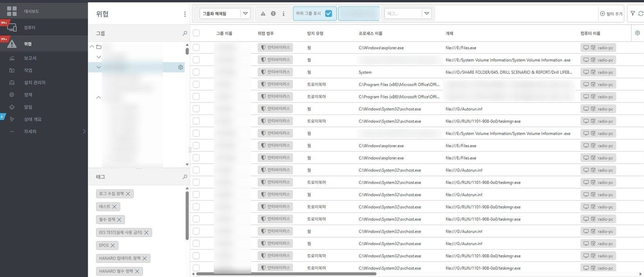Check the select-all checkbox in table header
Screen dimensions: 644x277
pyautogui.click(x=196, y=33)
